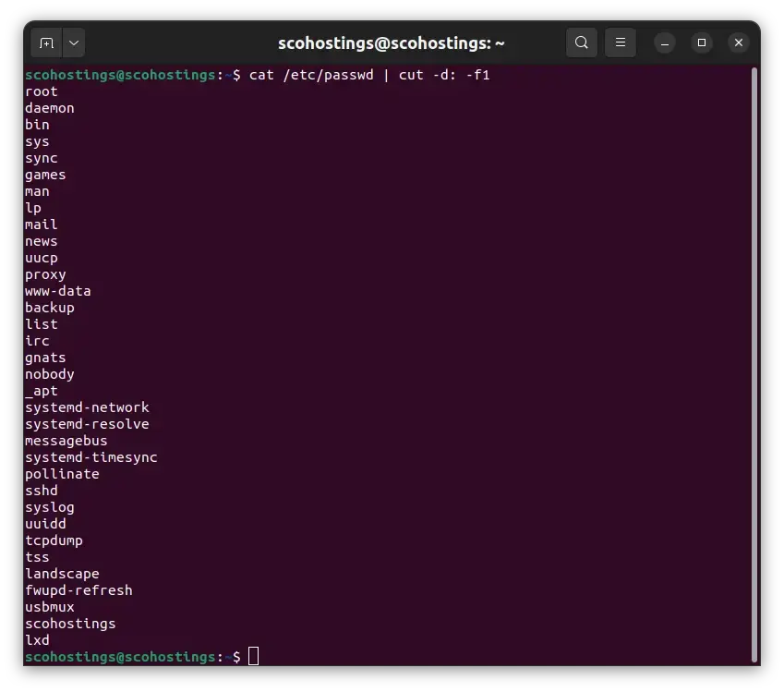Image resolution: width=784 pixels, height=692 pixels.
Task: Click the output line messagebus
Action: pos(66,441)
